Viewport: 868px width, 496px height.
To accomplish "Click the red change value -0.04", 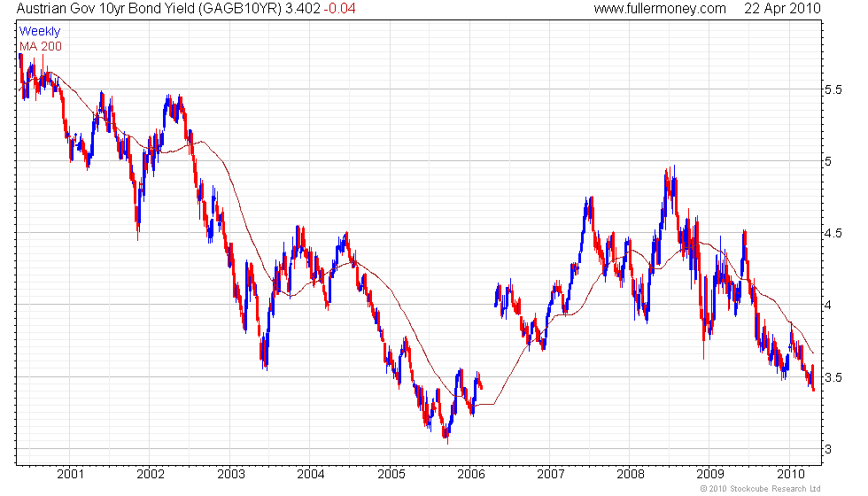I will click(x=339, y=9).
